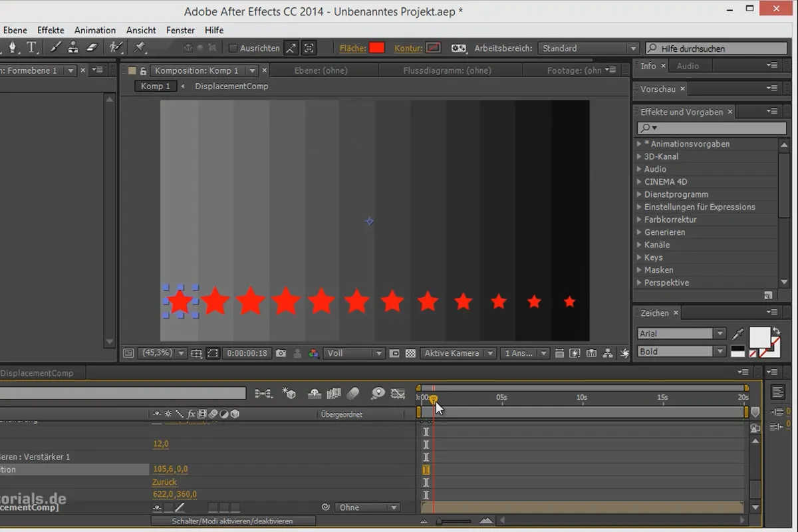
Task: Enable frame blending icon in timeline
Action: (334, 394)
